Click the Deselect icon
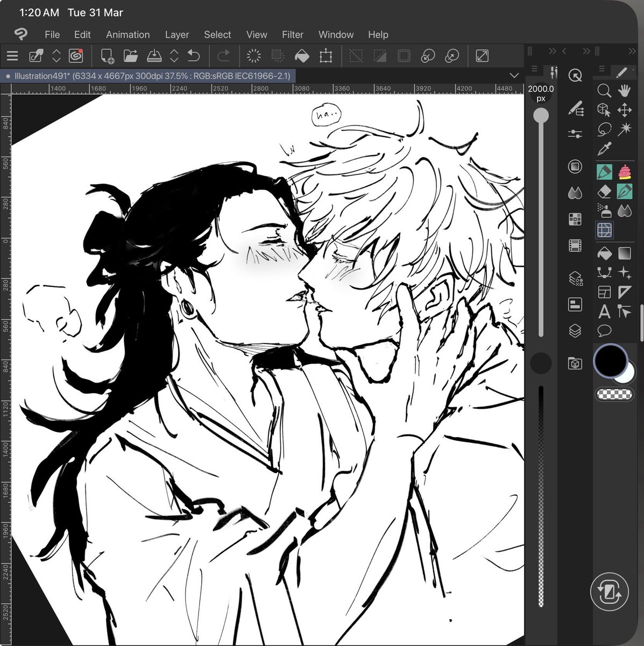644x646 pixels. [x=356, y=56]
